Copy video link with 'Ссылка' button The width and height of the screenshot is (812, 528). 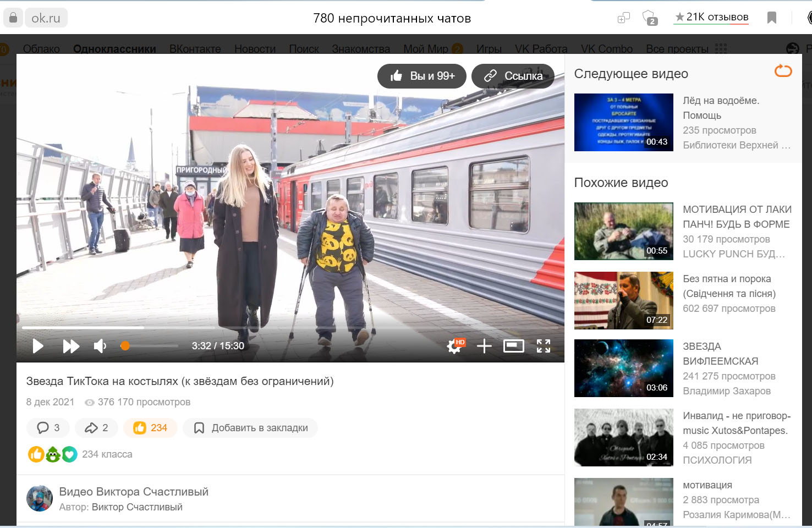(513, 76)
